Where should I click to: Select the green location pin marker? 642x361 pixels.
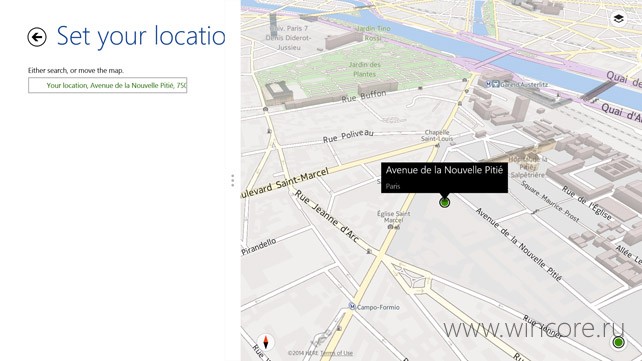pyautogui.click(x=444, y=202)
